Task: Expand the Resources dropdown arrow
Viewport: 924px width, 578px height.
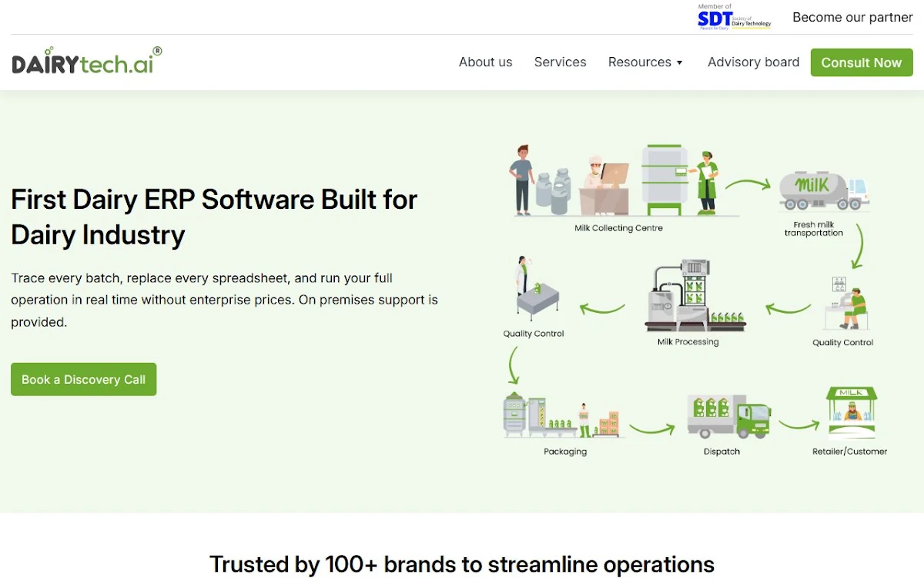Action: (x=679, y=63)
